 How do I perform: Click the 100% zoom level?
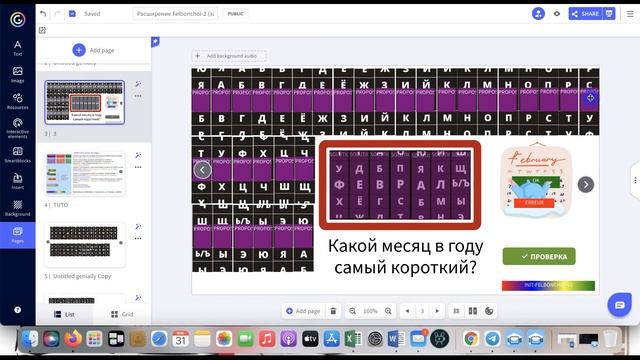(370, 311)
